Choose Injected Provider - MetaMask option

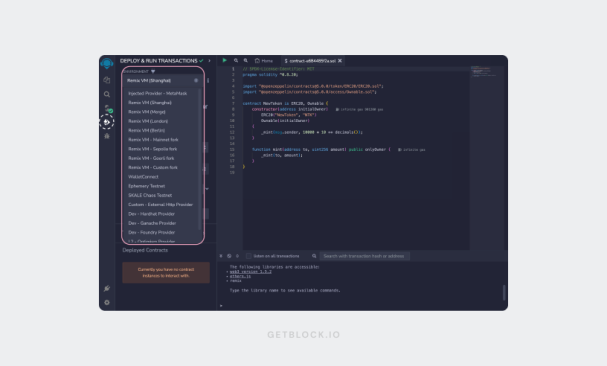pos(158,93)
